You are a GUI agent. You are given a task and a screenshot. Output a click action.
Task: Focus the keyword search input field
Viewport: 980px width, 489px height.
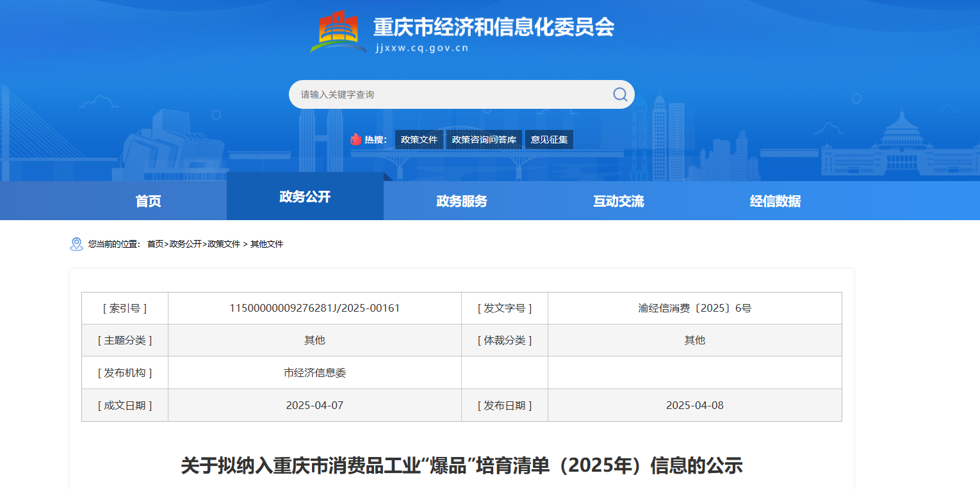pyautogui.click(x=448, y=95)
